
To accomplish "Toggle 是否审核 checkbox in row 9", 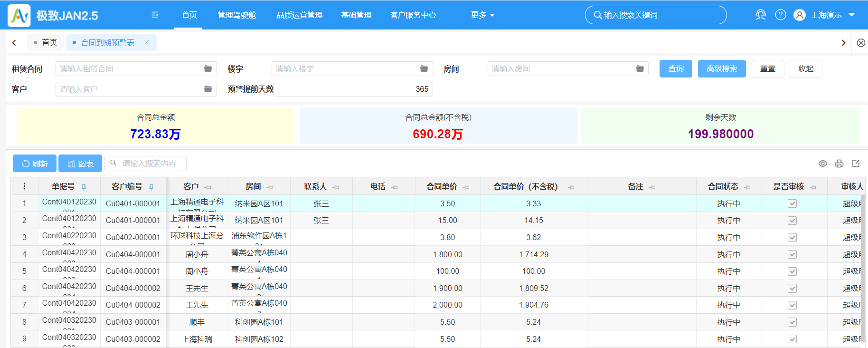I will (792, 339).
